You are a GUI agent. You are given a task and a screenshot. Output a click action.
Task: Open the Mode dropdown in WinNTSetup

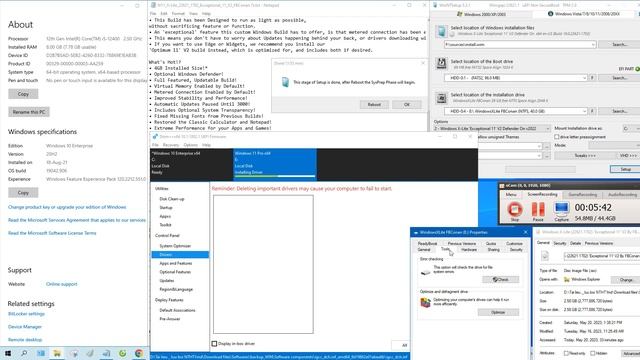tap(614, 145)
